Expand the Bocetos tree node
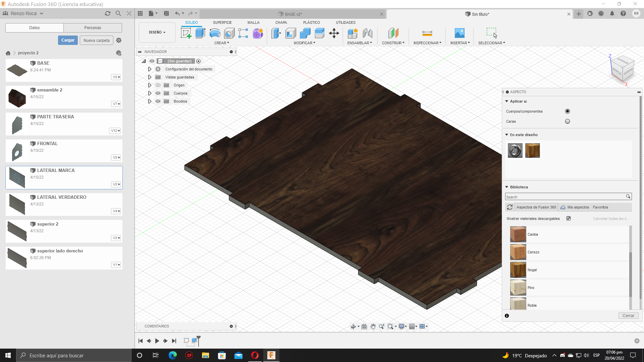 pos(150,101)
